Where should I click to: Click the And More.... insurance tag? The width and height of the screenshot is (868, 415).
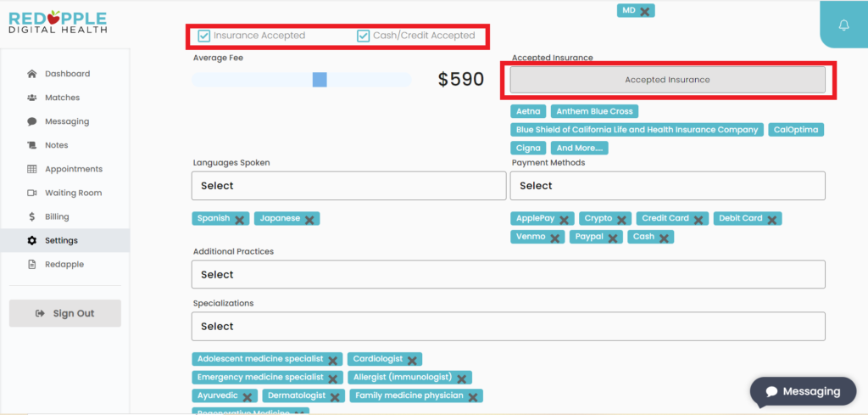tap(579, 148)
